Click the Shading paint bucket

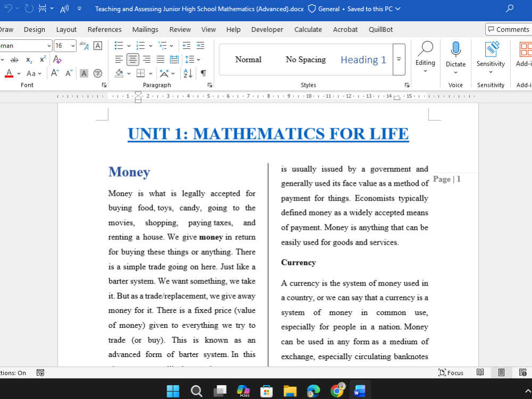click(x=119, y=73)
